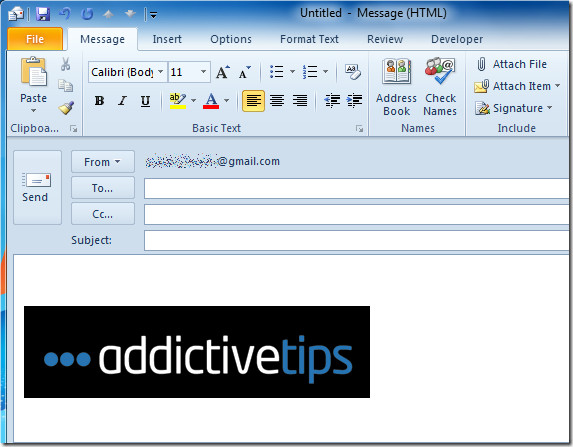The width and height of the screenshot is (573, 447).
Task: Click in the Cc recipients field
Action: [x=357, y=215]
